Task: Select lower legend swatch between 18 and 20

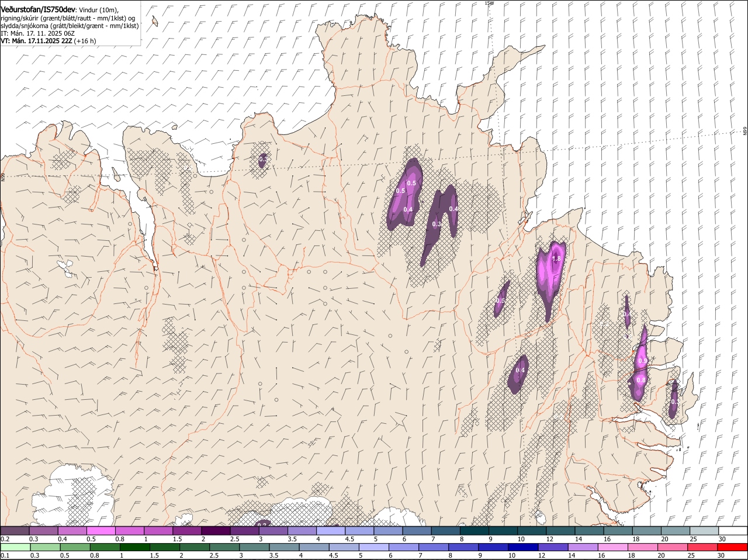Action: pos(643,547)
